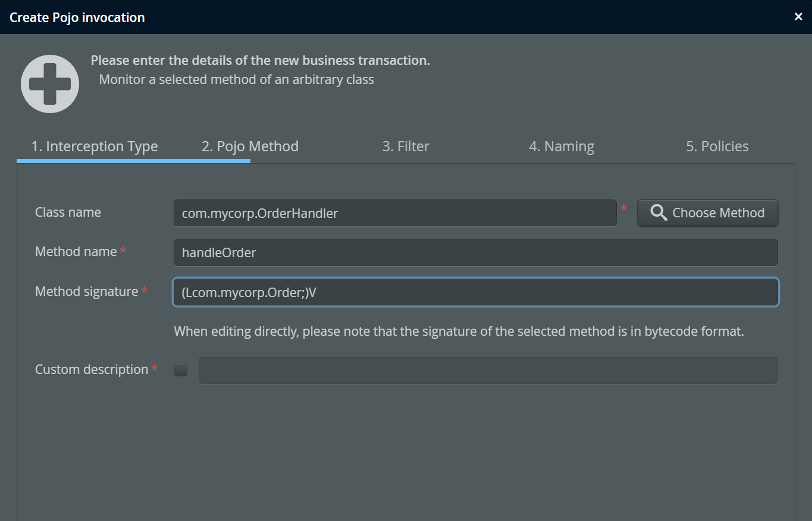Click the Class name label
This screenshot has width=812, height=521.
coord(68,213)
